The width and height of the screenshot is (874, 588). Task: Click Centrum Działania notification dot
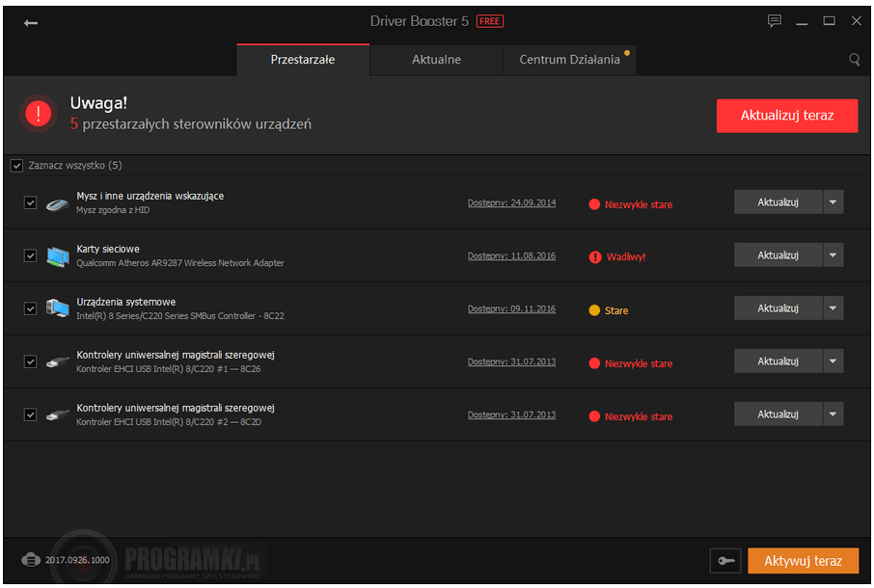pos(627,53)
